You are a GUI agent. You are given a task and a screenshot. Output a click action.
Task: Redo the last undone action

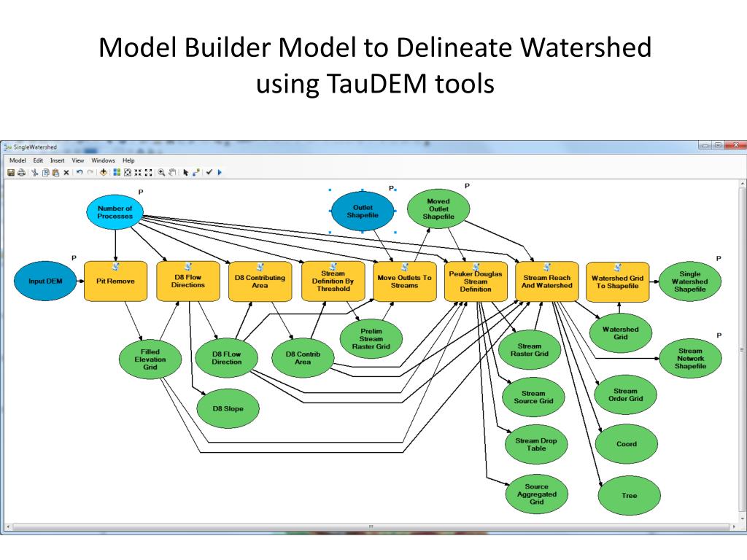[90, 172]
